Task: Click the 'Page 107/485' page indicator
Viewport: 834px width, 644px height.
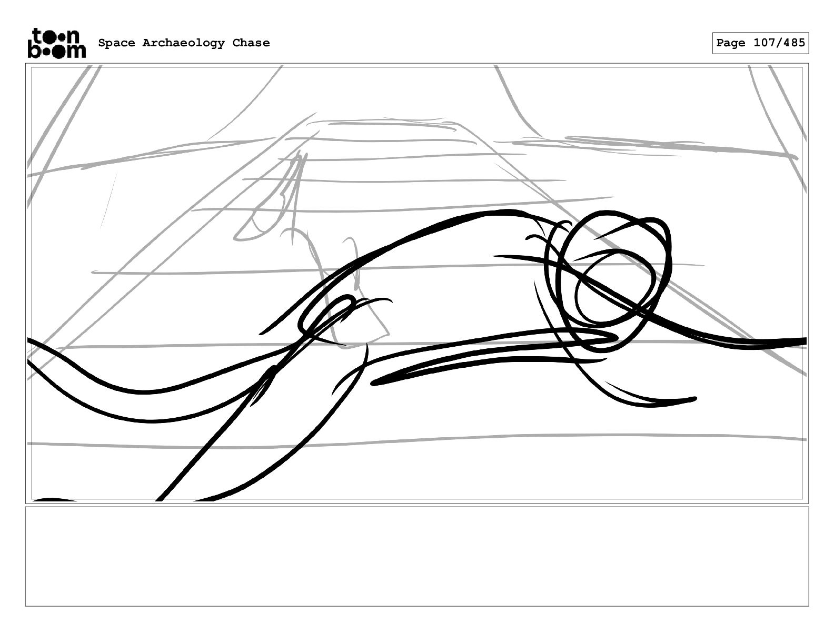Action: pyautogui.click(x=760, y=43)
